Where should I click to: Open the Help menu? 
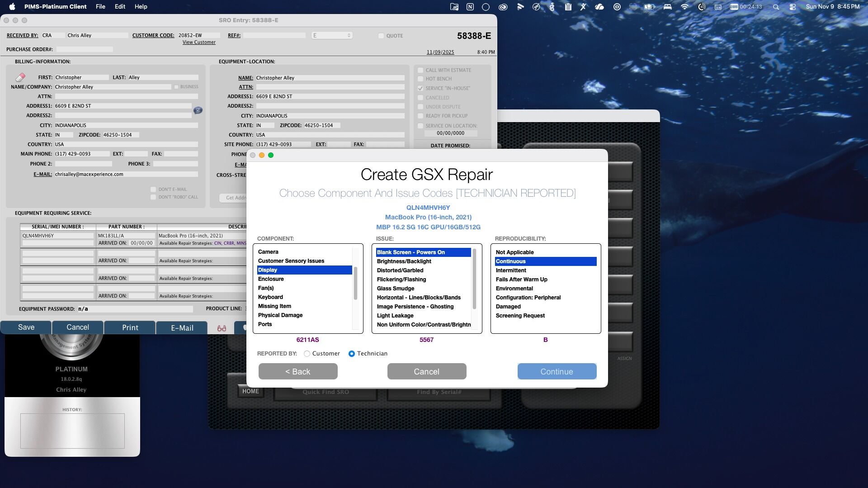tap(141, 7)
